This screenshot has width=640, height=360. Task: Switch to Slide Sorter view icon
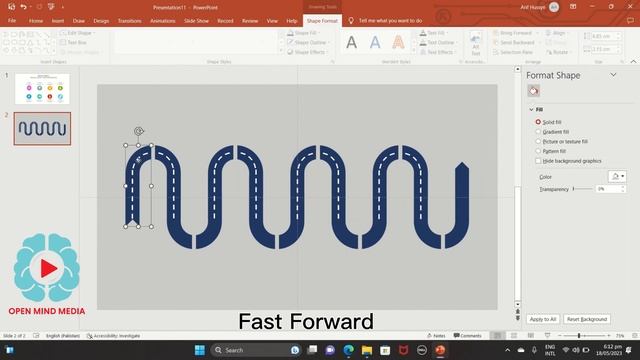pyautogui.click(x=514, y=336)
